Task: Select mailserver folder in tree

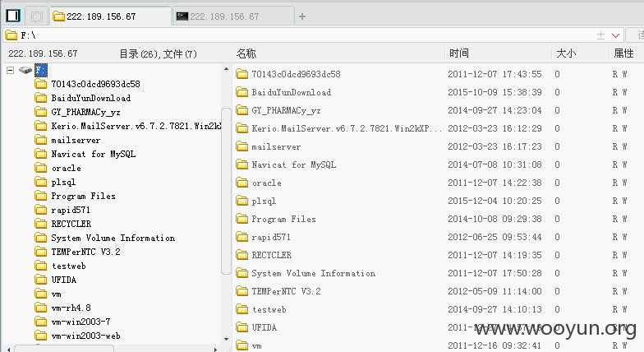Action: (76, 140)
